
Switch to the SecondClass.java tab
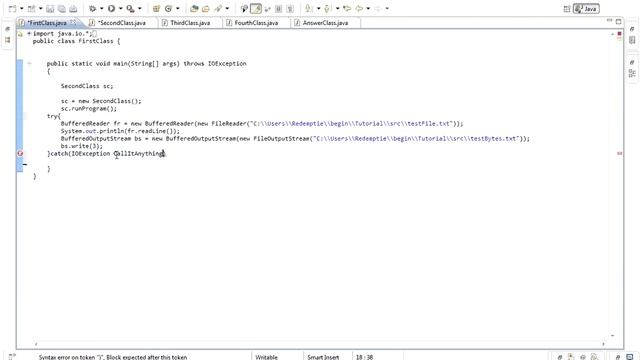click(x=122, y=23)
